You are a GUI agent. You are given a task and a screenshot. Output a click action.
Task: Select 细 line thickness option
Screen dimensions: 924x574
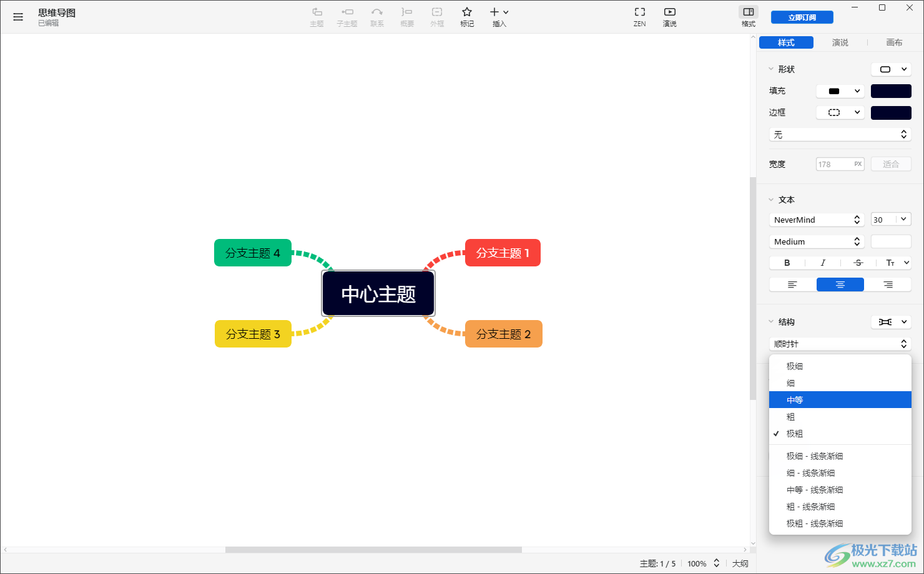coord(840,383)
